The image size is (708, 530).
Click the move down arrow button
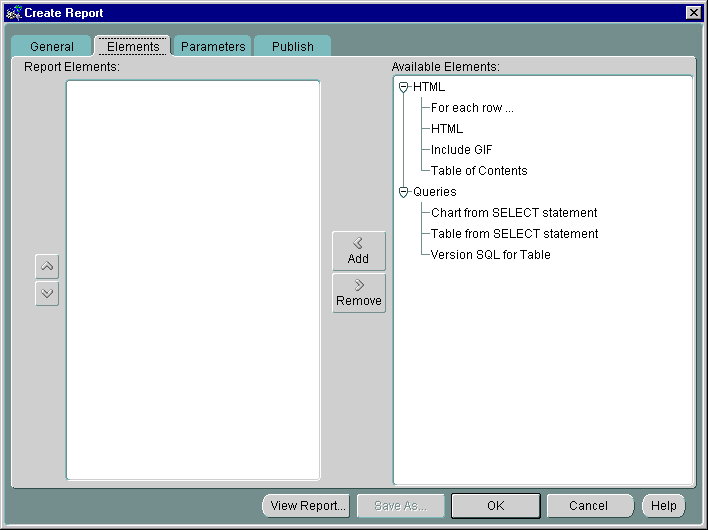(x=47, y=293)
